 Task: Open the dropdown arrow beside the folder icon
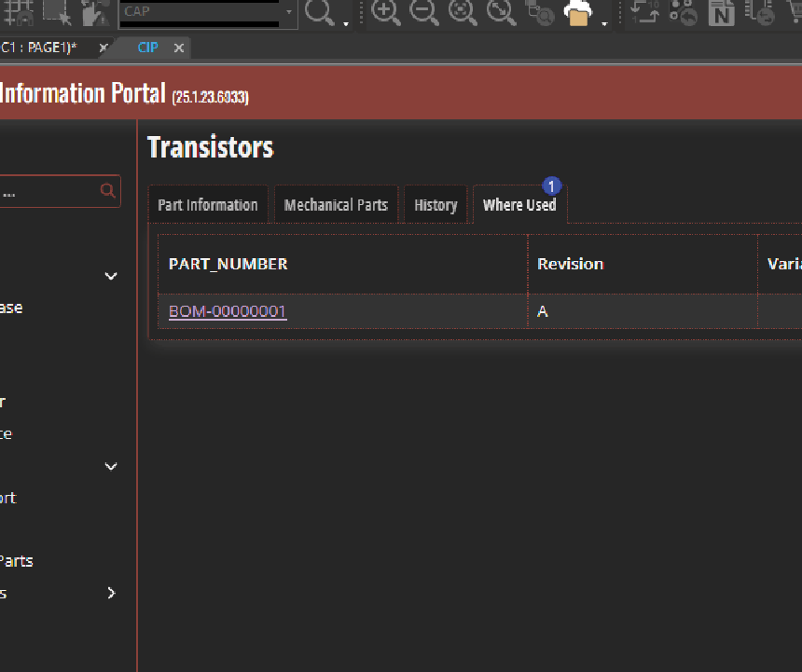[604, 22]
